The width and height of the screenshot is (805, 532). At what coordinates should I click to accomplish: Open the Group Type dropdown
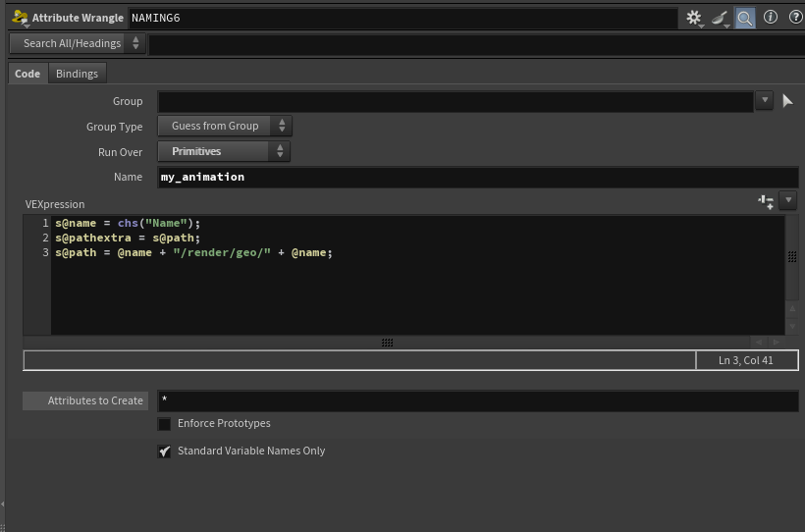[225, 126]
